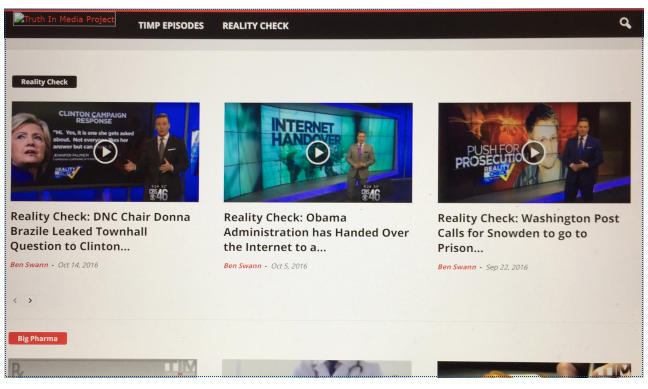Click the Oct 14, 2016 date

(x=78, y=265)
